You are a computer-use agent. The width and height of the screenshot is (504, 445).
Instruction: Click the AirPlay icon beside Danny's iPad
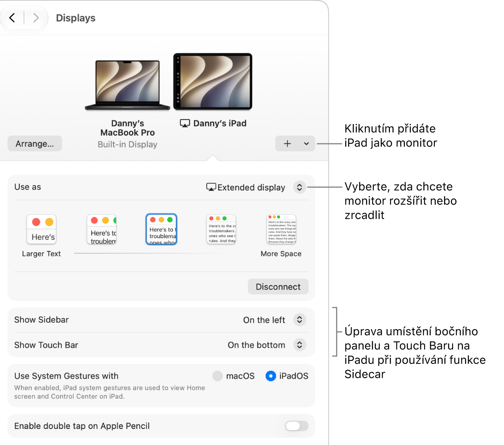coord(185,123)
